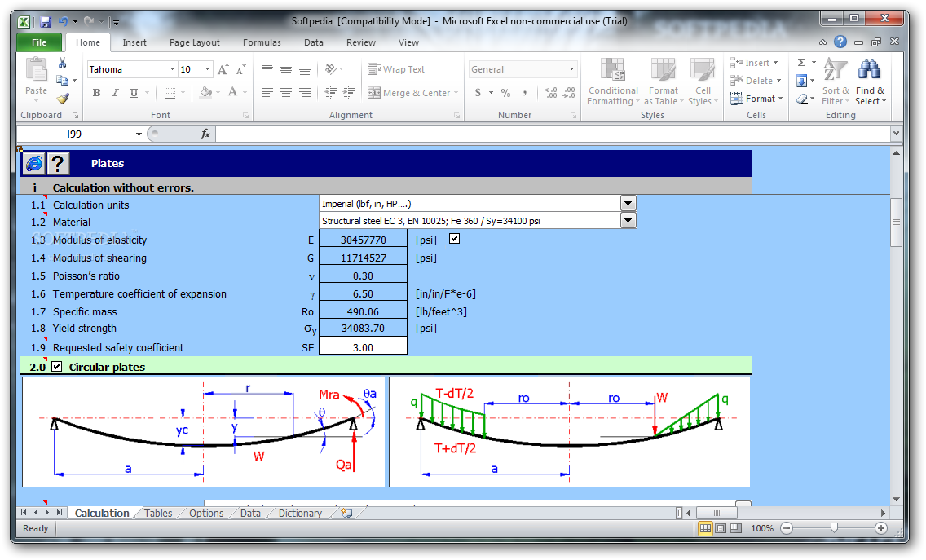Click the Requested safety coefficient input cell
This screenshot has width=926, height=560.
364,347
